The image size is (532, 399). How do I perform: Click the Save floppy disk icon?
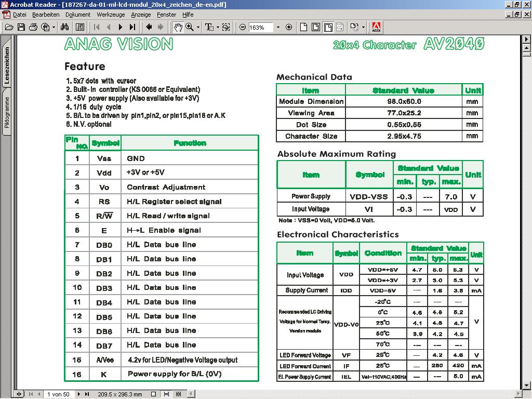tap(21, 27)
